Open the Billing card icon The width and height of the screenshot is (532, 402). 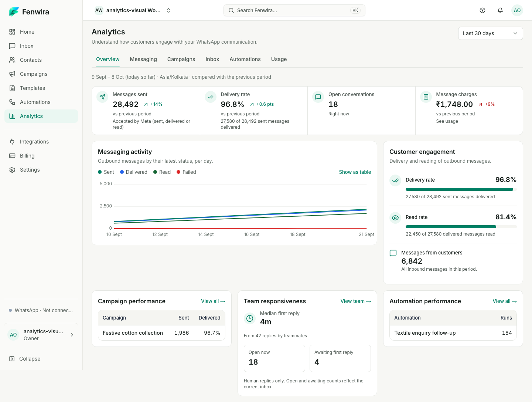click(x=12, y=156)
